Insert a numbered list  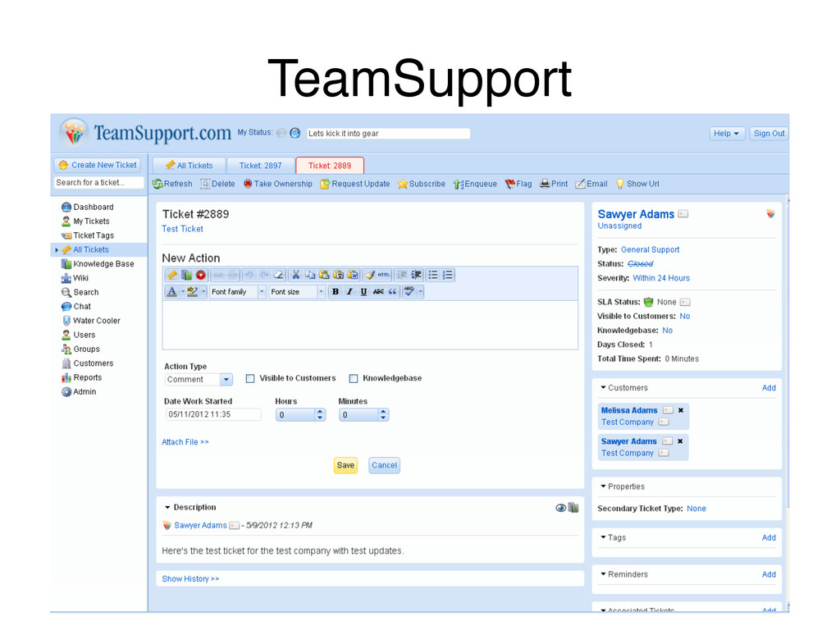(448, 275)
